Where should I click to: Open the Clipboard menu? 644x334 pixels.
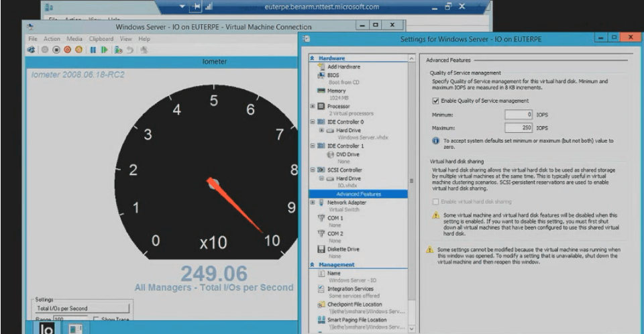[101, 39]
